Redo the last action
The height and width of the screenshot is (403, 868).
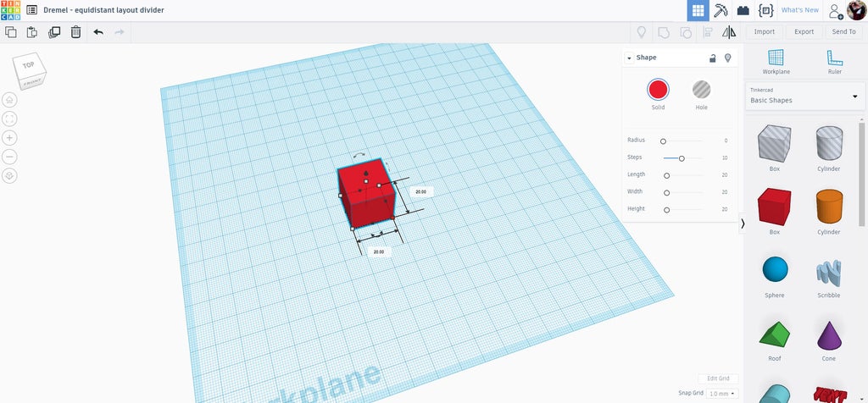[x=119, y=32]
